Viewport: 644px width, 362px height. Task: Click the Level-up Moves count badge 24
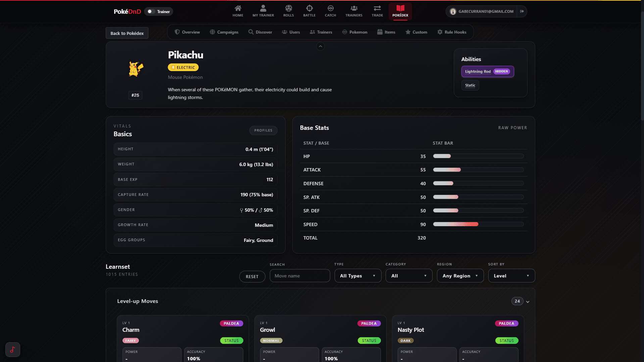point(517,301)
